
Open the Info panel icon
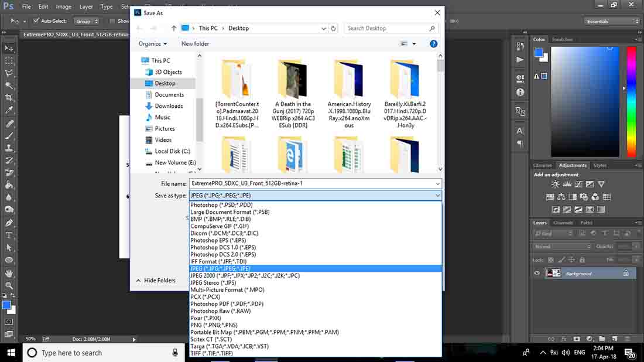tap(520, 93)
